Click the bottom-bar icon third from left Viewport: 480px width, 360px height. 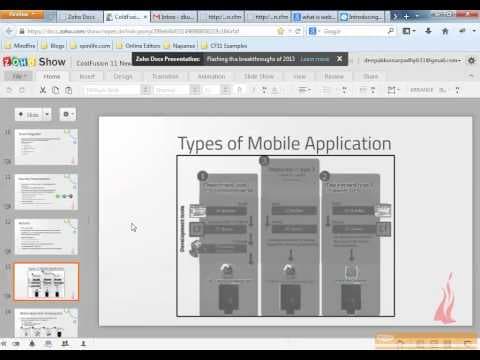coord(32,343)
